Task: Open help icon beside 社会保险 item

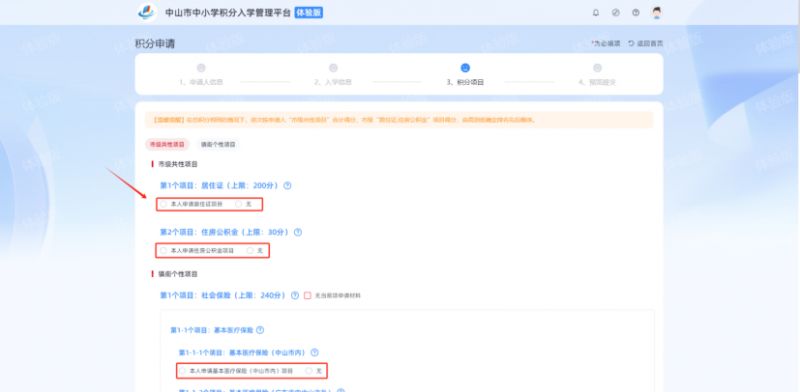Action: 294,296
